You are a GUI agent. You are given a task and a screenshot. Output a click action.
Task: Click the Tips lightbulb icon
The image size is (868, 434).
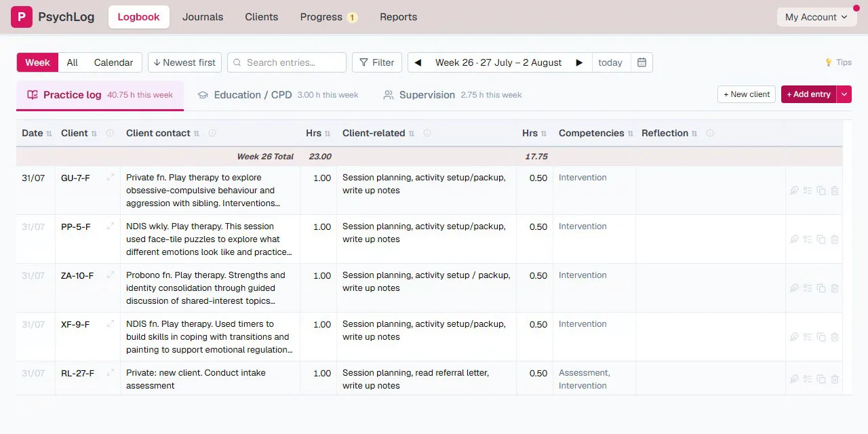point(828,62)
